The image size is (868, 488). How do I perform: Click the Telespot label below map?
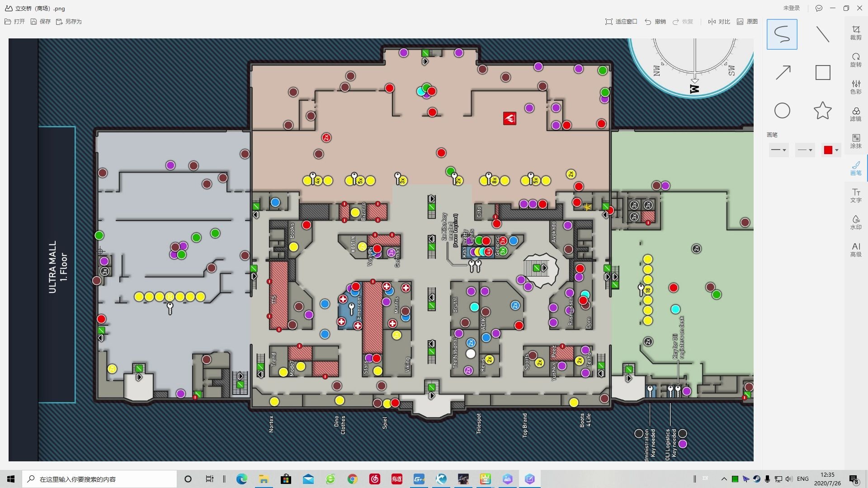coord(479,423)
